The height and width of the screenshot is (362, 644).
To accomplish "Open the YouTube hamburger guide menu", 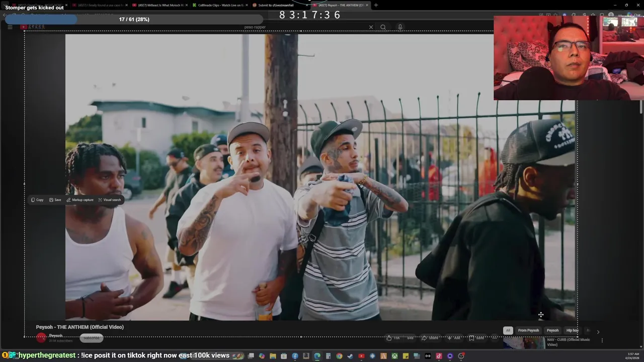I will pyautogui.click(x=10, y=27).
